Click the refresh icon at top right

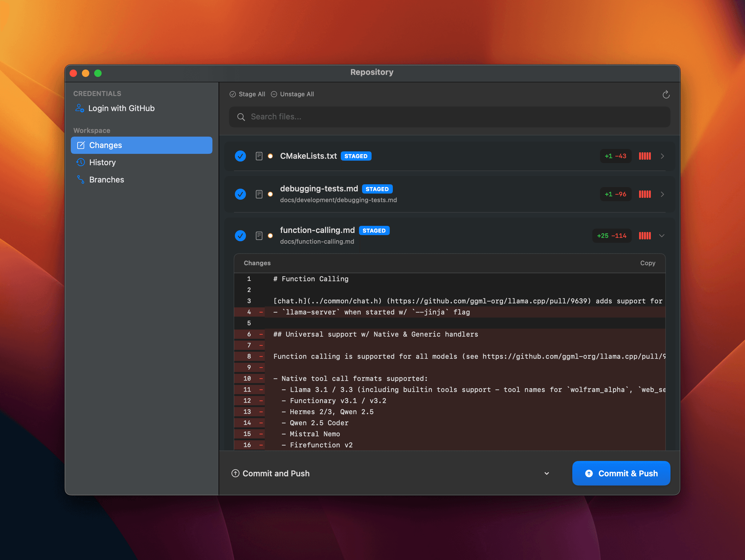coord(666,94)
